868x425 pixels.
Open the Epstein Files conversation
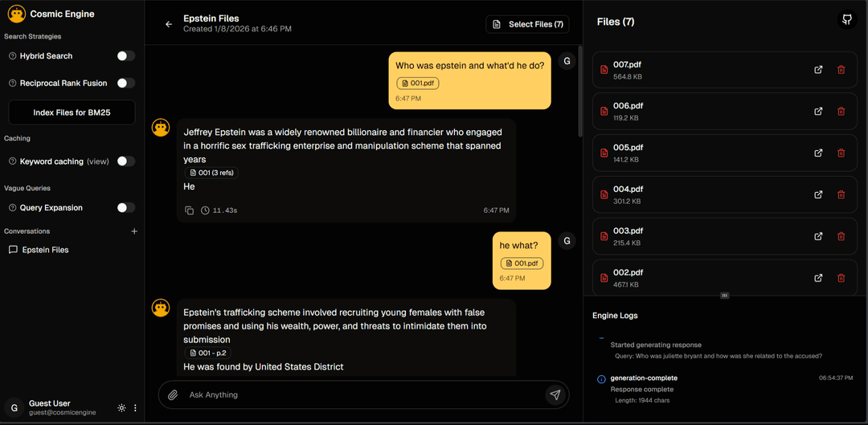45,250
